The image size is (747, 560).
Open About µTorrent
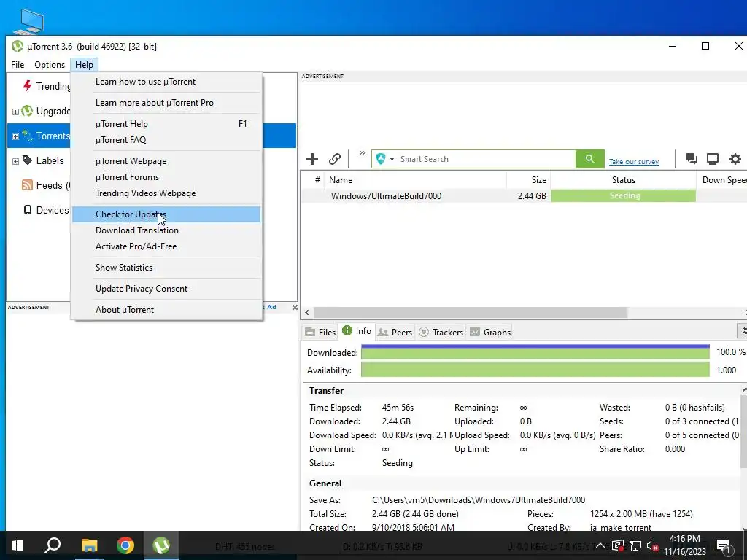[x=166, y=309]
